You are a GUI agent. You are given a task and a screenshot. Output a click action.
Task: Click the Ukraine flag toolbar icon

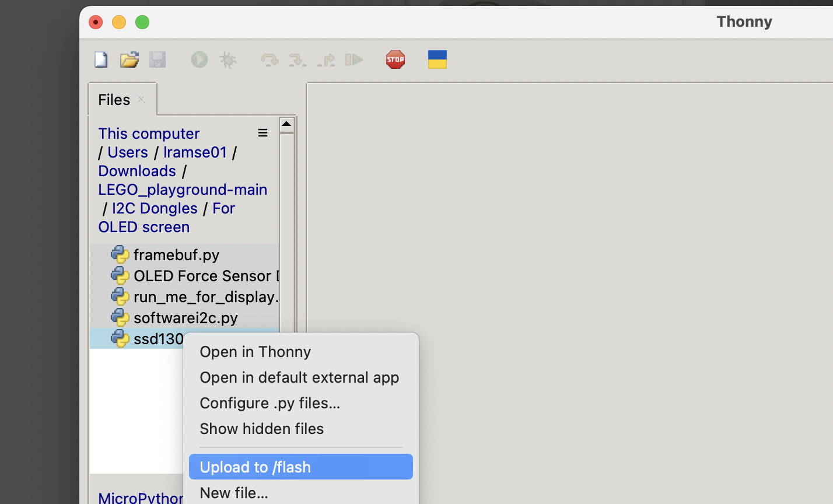coord(437,60)
